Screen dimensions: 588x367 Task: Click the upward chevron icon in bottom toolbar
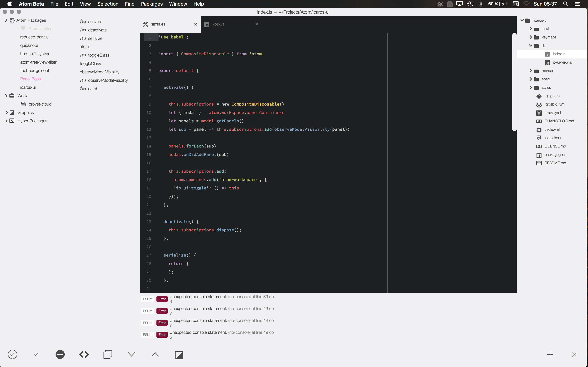click(155, 354)
